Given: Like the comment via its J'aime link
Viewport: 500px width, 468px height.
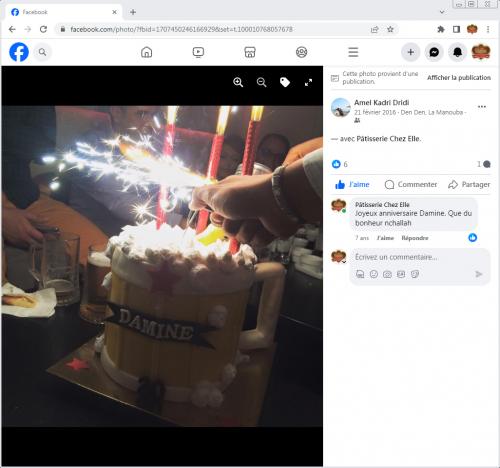Looking at the screenshot, I should click(x=385, y=238).
